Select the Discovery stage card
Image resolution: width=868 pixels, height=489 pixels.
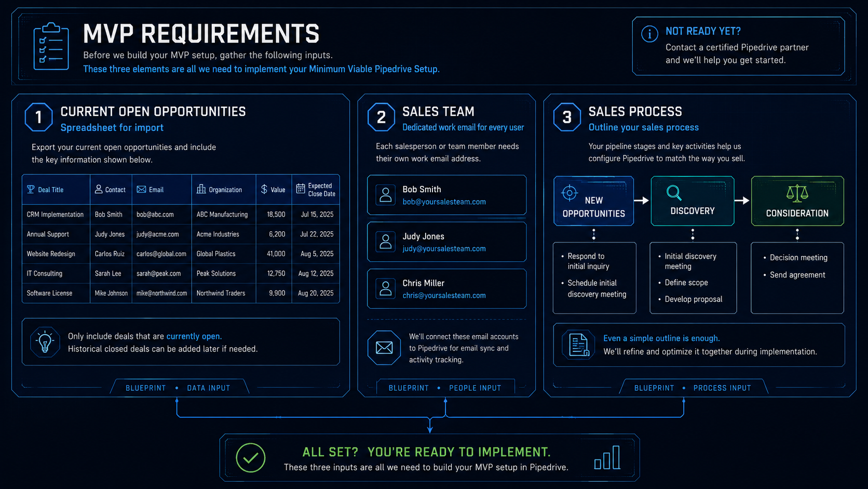pos(693,201)
